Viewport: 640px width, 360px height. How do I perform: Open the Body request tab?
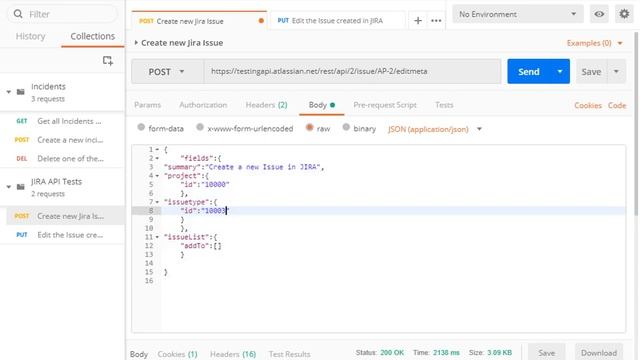(x=322, y=105)
